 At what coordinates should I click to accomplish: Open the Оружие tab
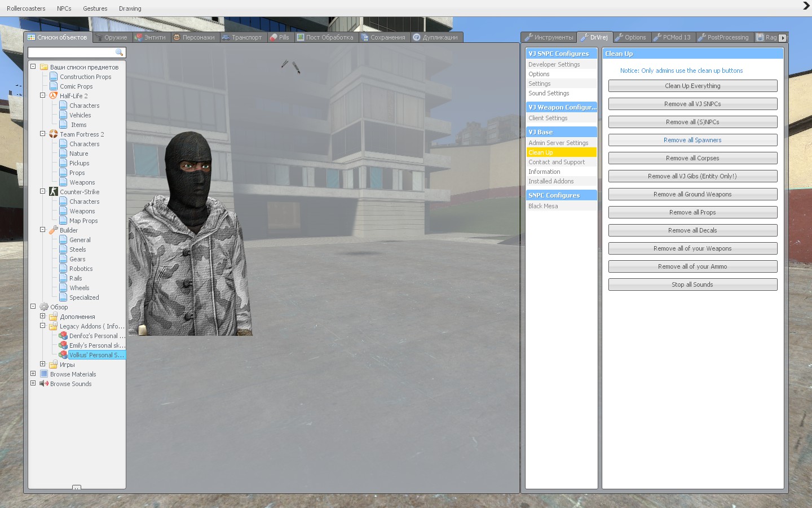pos(112,37)
